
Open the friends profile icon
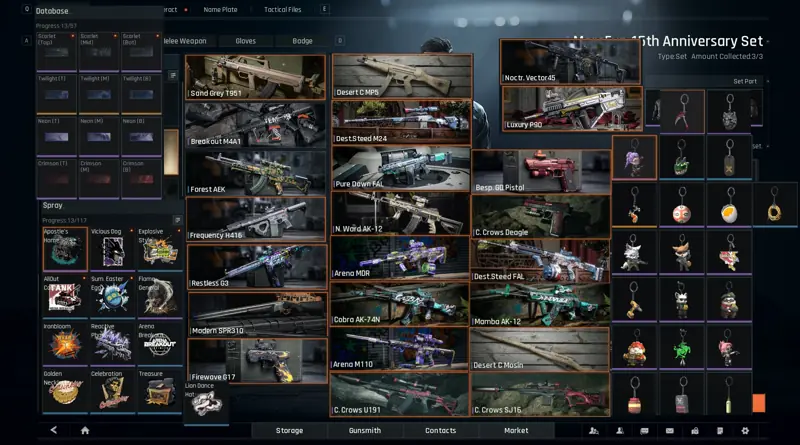tap(619, 431)
